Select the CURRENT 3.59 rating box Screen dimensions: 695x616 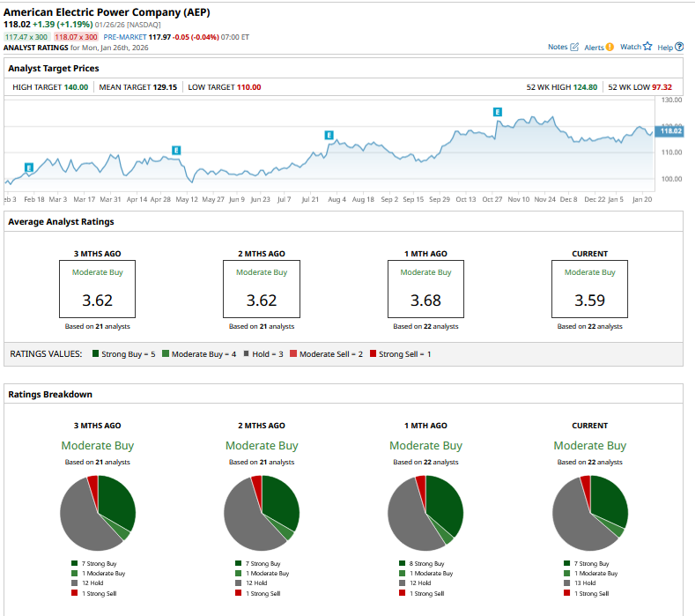coord(589,289)
